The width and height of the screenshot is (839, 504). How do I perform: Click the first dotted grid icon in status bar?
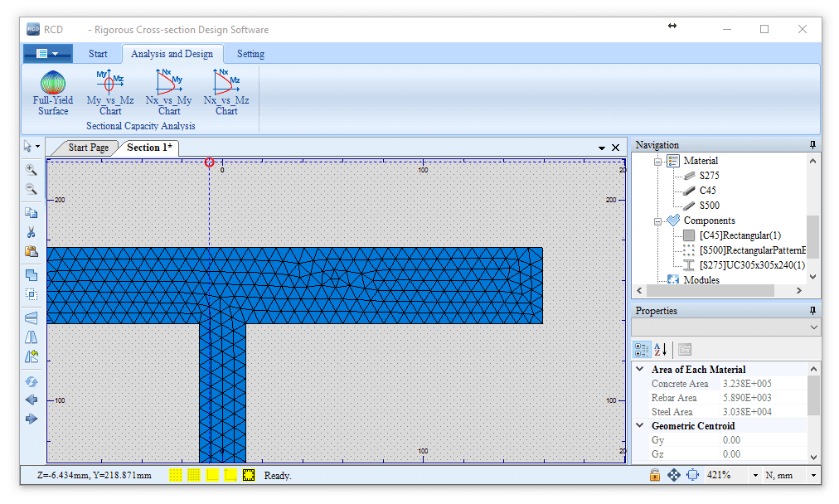pyautogui.click(x=176, y=475)
